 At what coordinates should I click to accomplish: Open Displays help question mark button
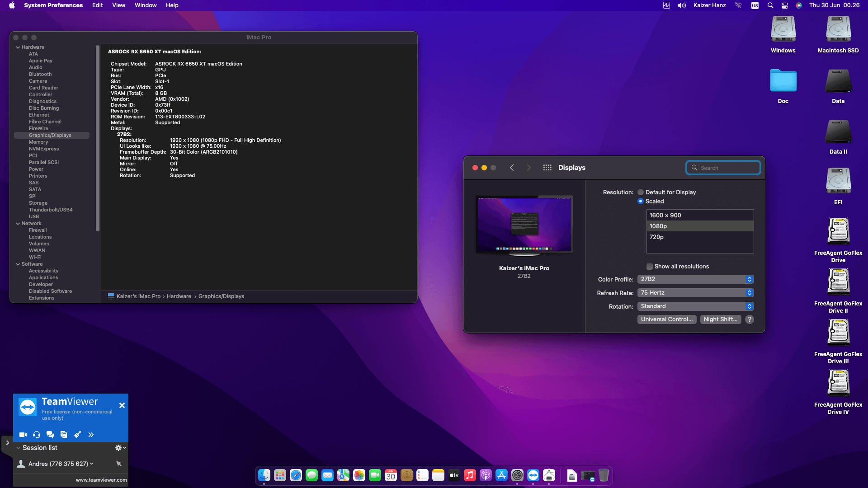point(750,319)
